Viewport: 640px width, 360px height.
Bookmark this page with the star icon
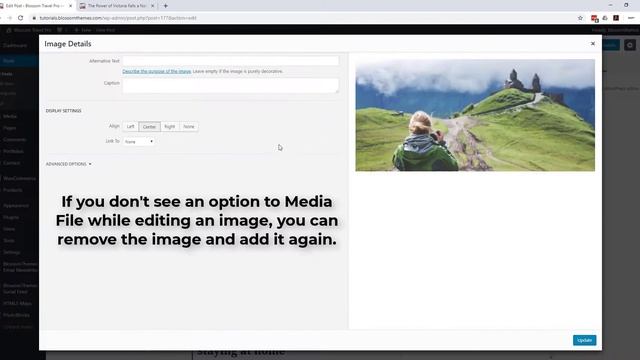(x=580, y=18)
